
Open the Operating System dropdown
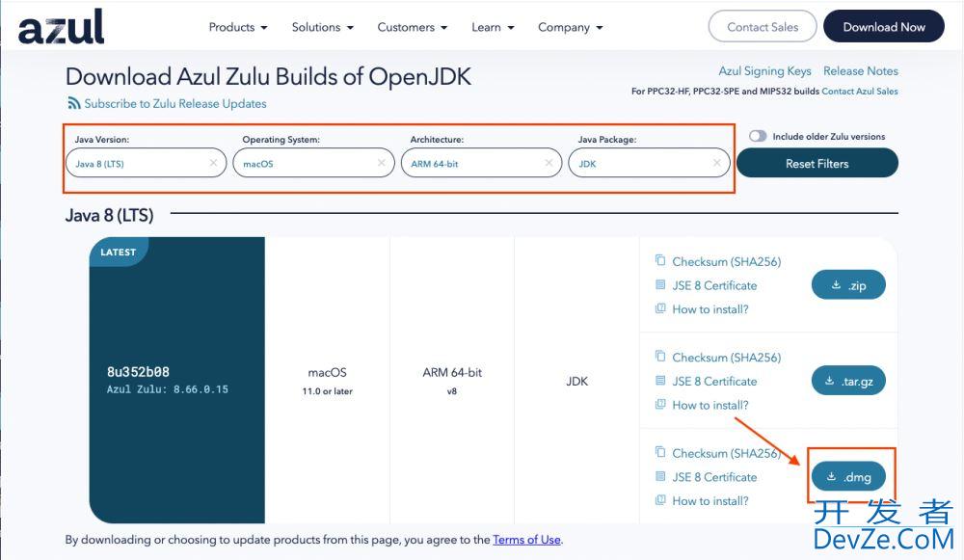[313, 163]
